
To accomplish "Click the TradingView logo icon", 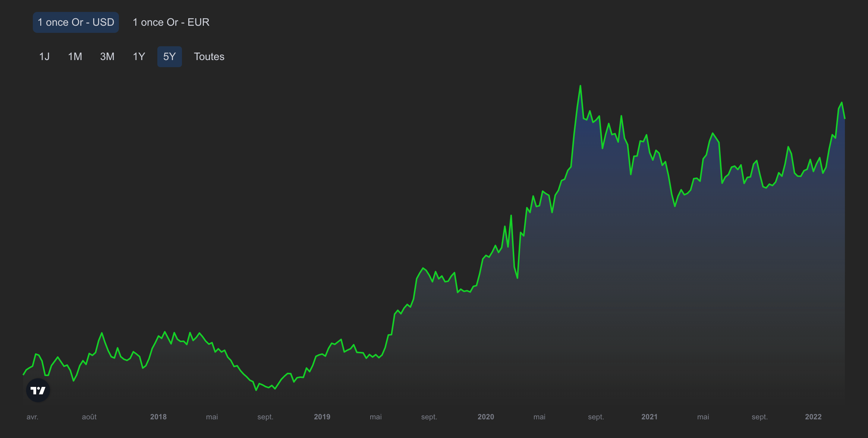I will pyautogui.click(x=38, y=390).
